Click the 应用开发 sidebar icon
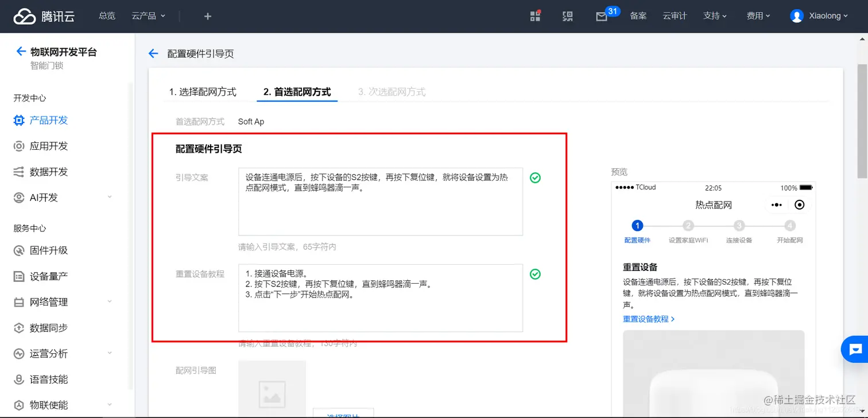Screen dimensions: 868x418 point(19,146)
